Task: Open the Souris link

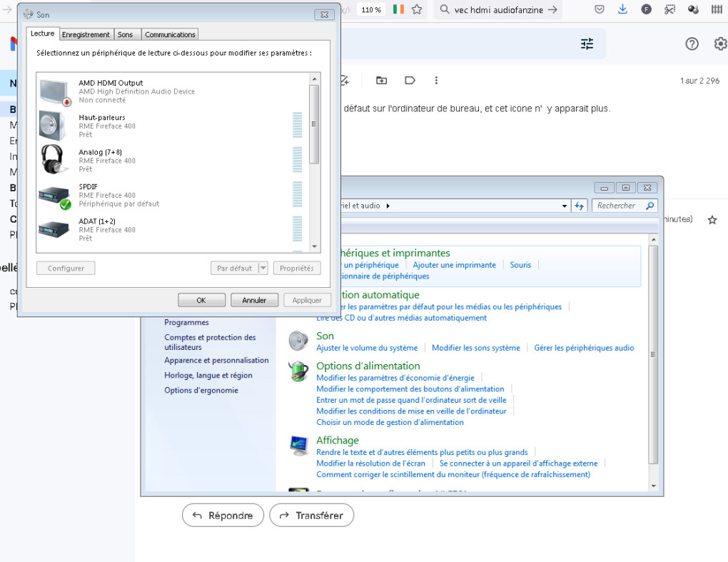Action: (x=520, y=265)
